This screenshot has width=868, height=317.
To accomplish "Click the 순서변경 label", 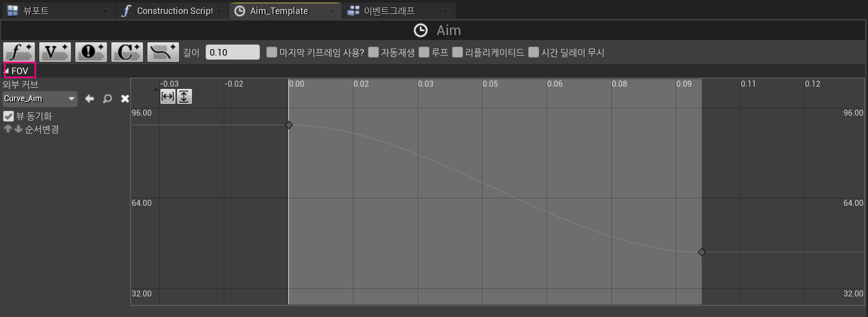I will (x=42, y=129).
